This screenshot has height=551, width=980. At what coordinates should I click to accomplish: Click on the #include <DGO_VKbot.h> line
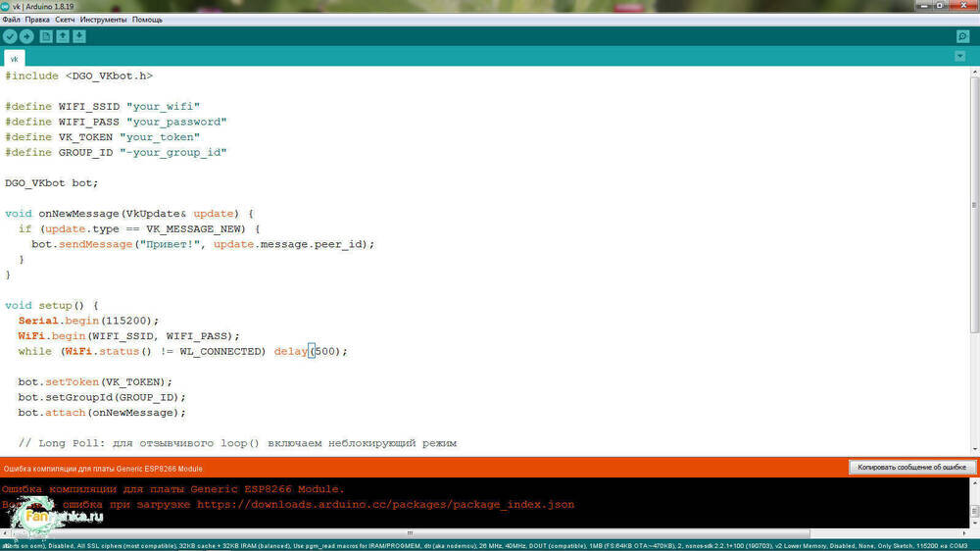click(78, 75)
